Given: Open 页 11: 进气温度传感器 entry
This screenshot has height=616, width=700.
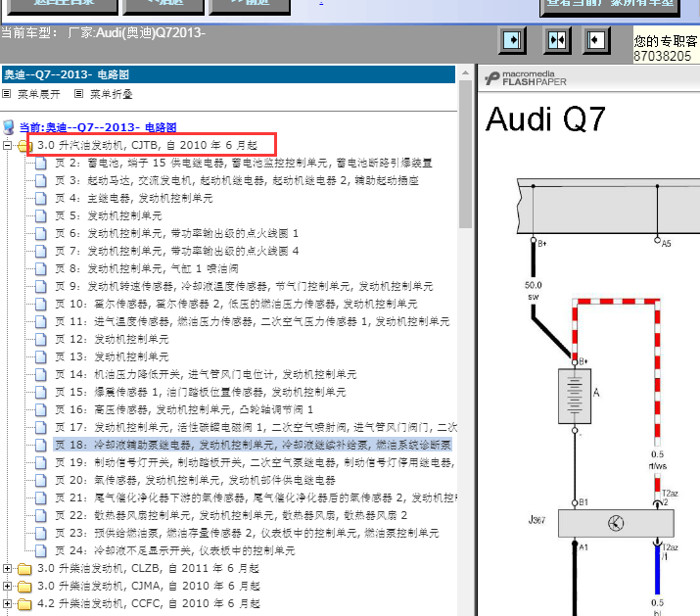Looking at the screenshot, I should click(253, 321).
